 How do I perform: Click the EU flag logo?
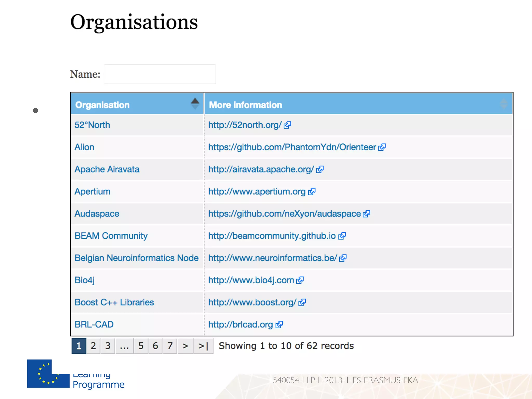[x=48, y=374]
